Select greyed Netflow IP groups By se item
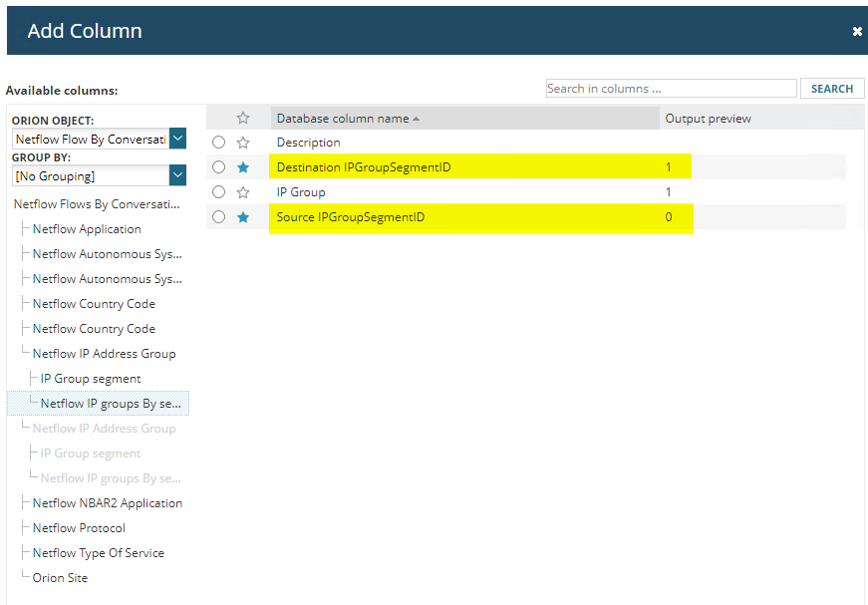This screenshot has width=868, height=605. 111,478
